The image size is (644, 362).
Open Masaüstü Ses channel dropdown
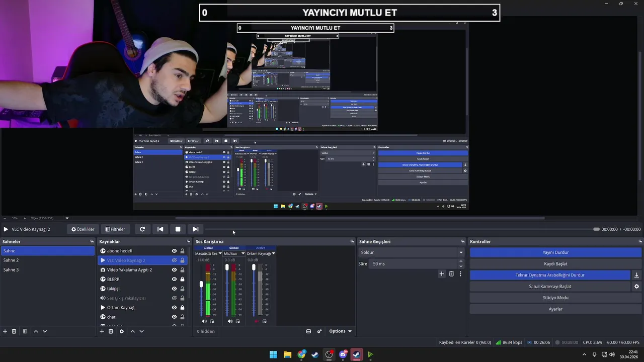coord(220,253)
